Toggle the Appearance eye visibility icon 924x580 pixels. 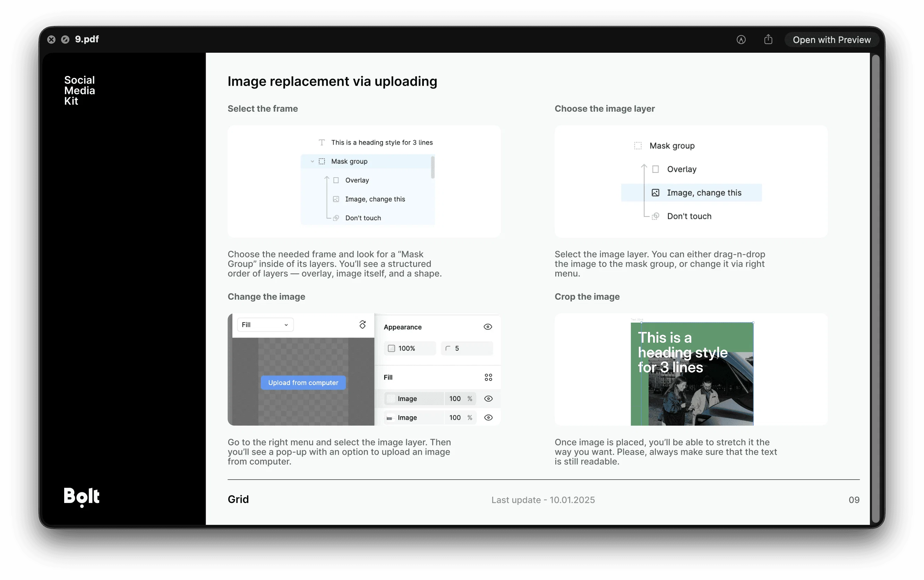[488, 327]
